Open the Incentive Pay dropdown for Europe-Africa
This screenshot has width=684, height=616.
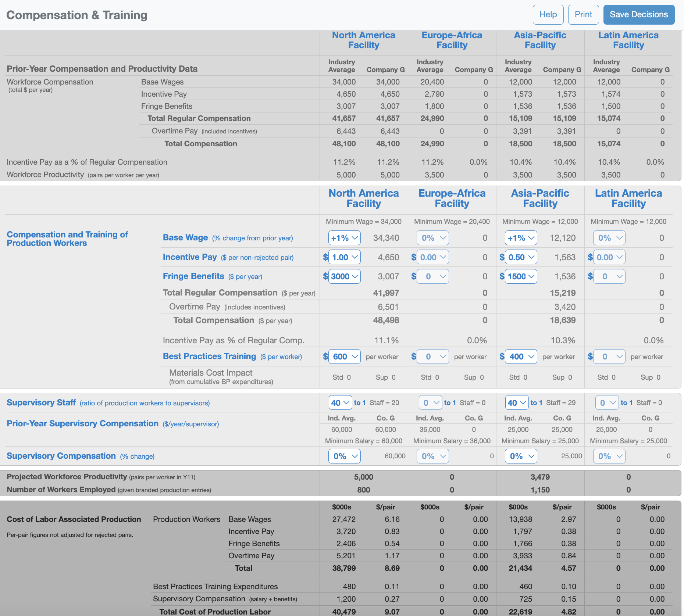[432, 257]
